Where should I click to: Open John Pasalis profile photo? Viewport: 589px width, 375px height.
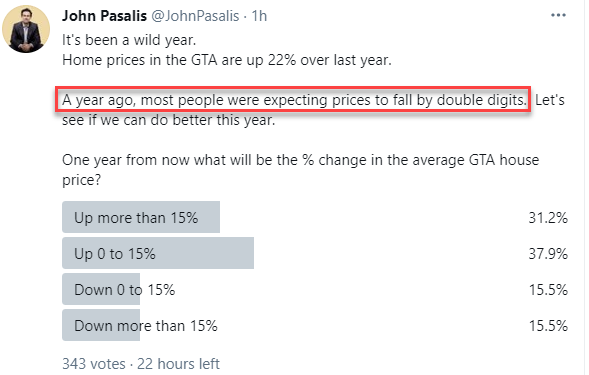tap(26, 29)
